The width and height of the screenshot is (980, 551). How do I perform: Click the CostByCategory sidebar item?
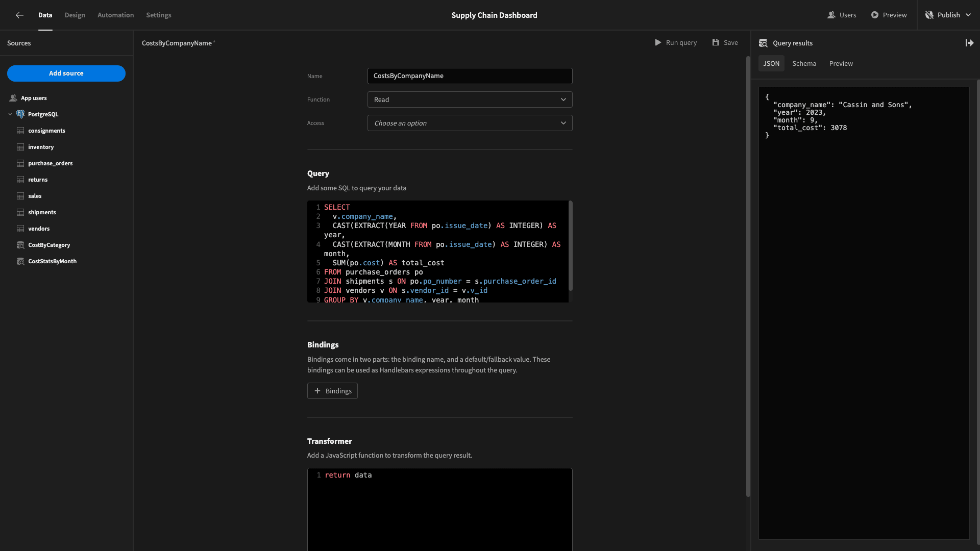coord(48,245)
